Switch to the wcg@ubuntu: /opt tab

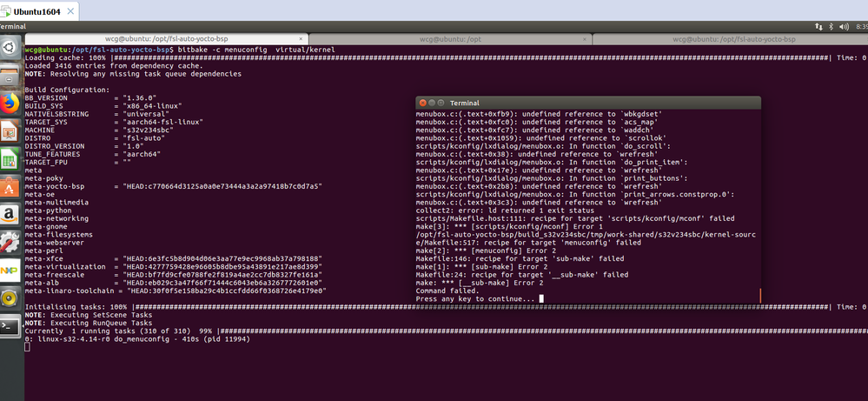(451, 39)
